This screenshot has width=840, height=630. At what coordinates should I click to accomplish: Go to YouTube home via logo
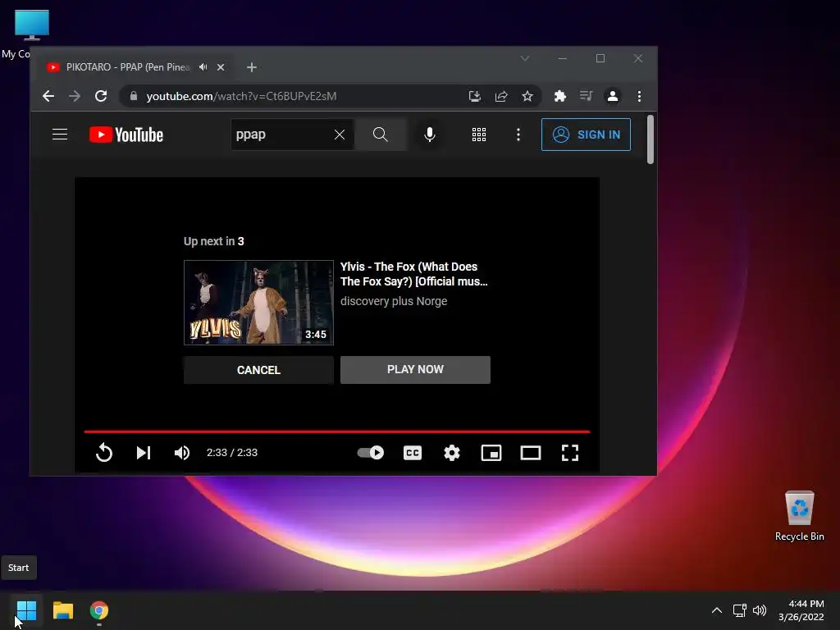click(126, 135)
